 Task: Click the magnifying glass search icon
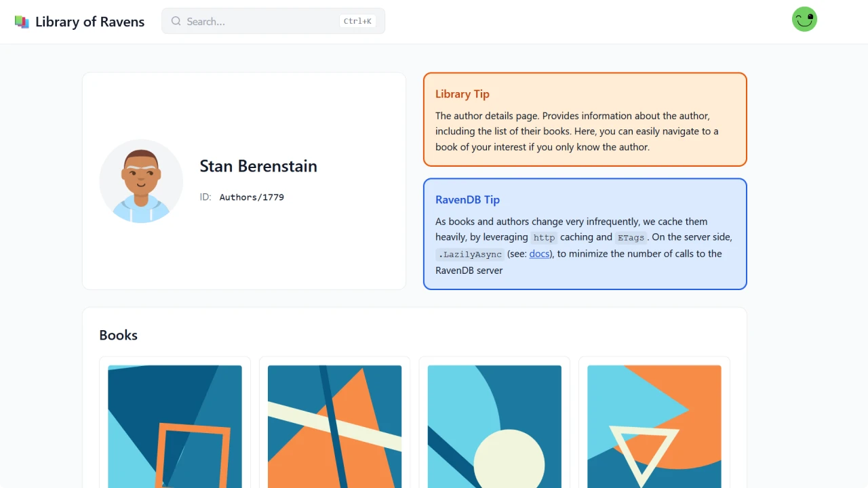176,21
